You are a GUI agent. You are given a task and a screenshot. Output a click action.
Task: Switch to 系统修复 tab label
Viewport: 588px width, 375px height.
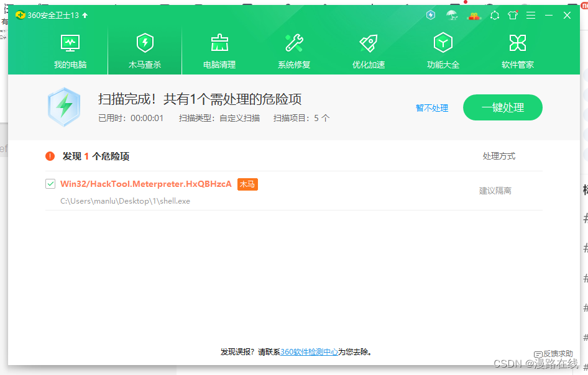[x=294, y=65]
